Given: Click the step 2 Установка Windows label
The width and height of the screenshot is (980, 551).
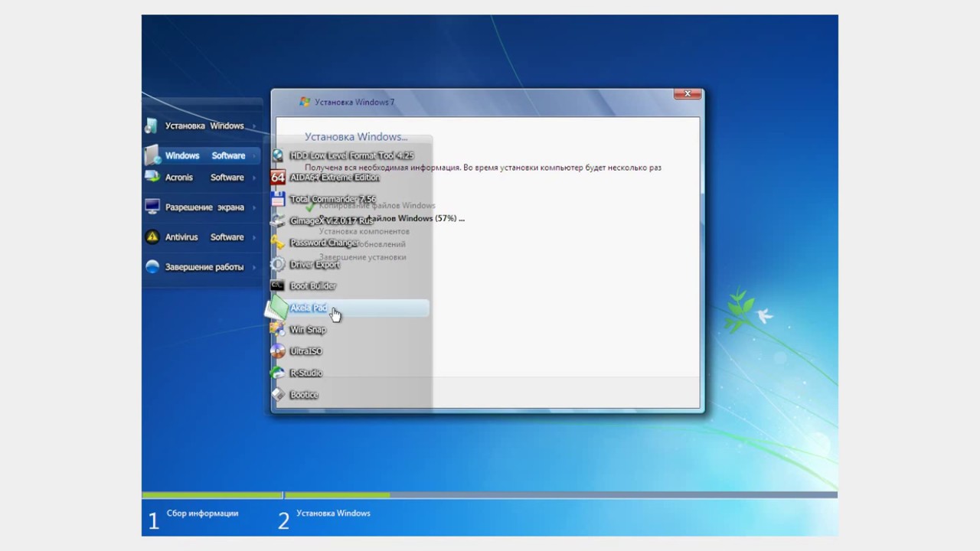Looking at the screenshot, I should coord(333,514).
